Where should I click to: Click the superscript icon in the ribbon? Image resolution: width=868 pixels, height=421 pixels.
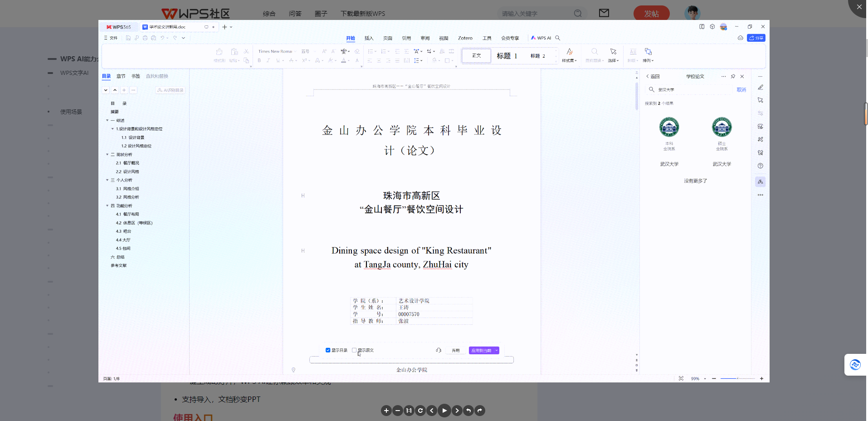(304, 60)
